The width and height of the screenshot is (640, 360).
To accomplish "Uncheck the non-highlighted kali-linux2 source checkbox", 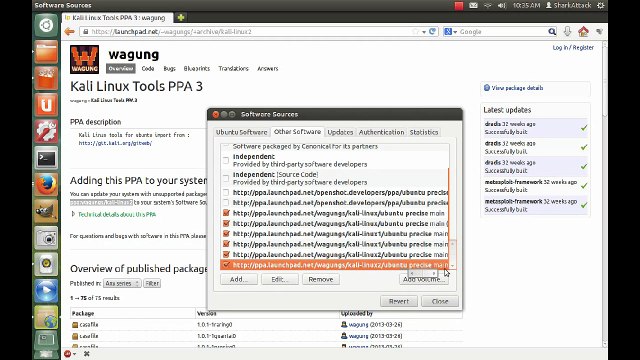I will coord(226,254).
